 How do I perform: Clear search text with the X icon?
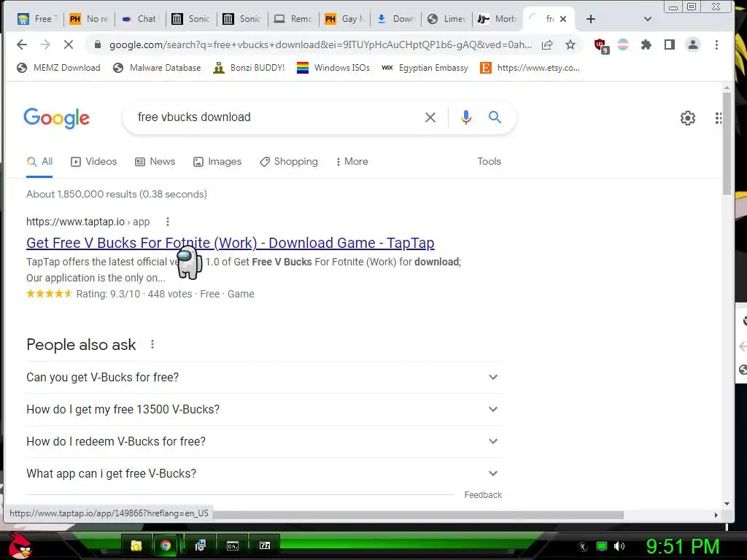coord(430,117)
